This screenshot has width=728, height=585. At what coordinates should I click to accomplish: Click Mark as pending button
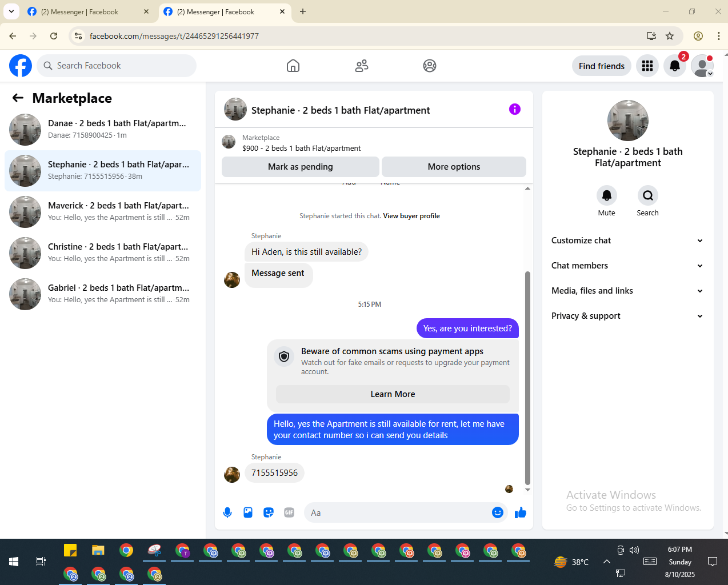point(301,167)
